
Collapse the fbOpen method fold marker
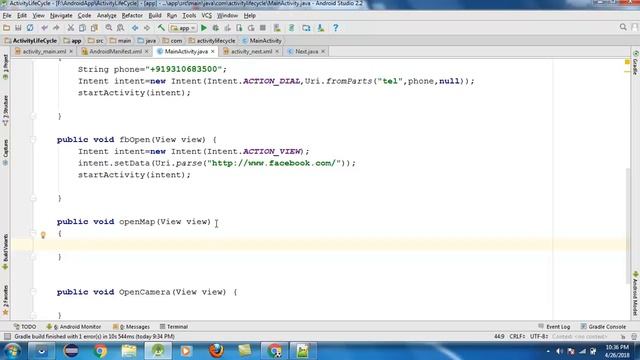tap(33, 140)
